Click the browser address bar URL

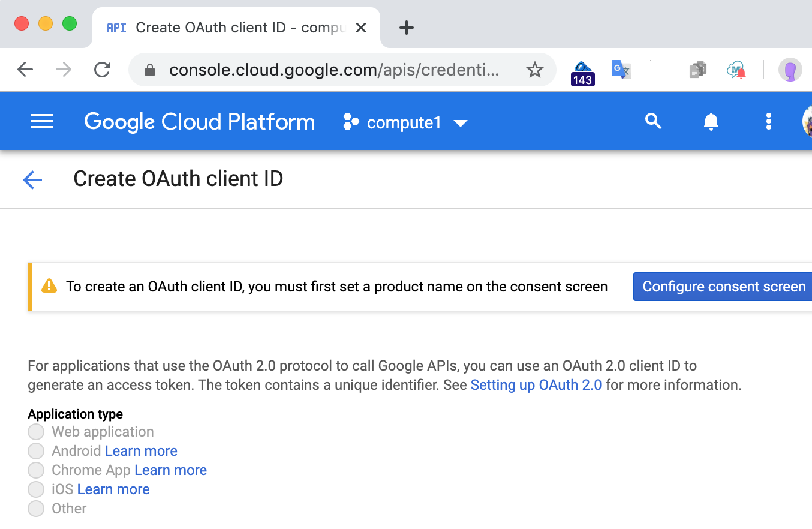click(333, 70)
